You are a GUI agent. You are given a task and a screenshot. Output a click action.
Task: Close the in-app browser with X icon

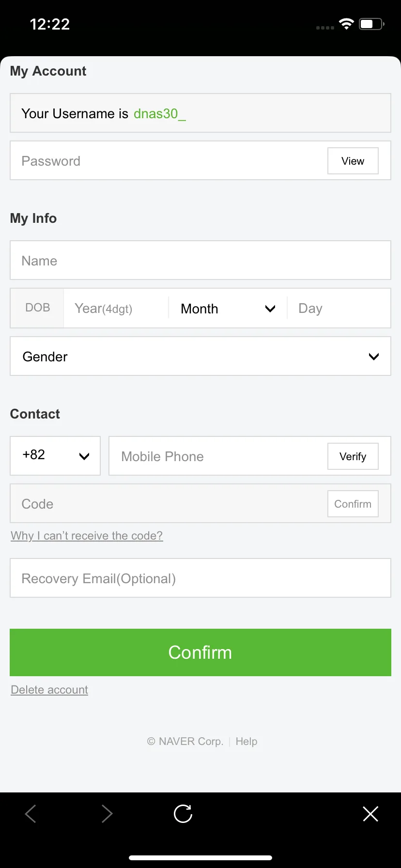pos(370,814)
